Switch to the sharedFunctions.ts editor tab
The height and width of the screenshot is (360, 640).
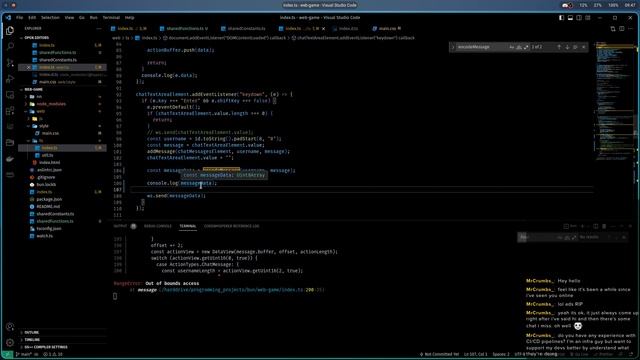click(x=184, y=29)
